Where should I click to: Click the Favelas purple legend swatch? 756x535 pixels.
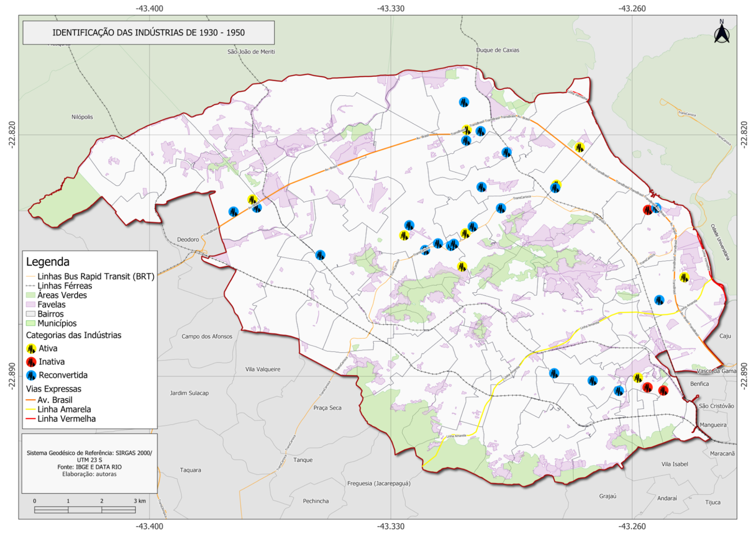tap(31, 305)
